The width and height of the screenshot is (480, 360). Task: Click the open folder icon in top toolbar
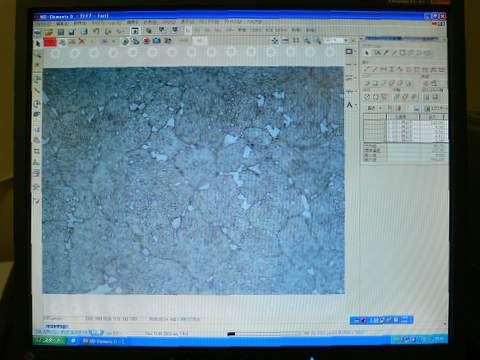point(49,32)
